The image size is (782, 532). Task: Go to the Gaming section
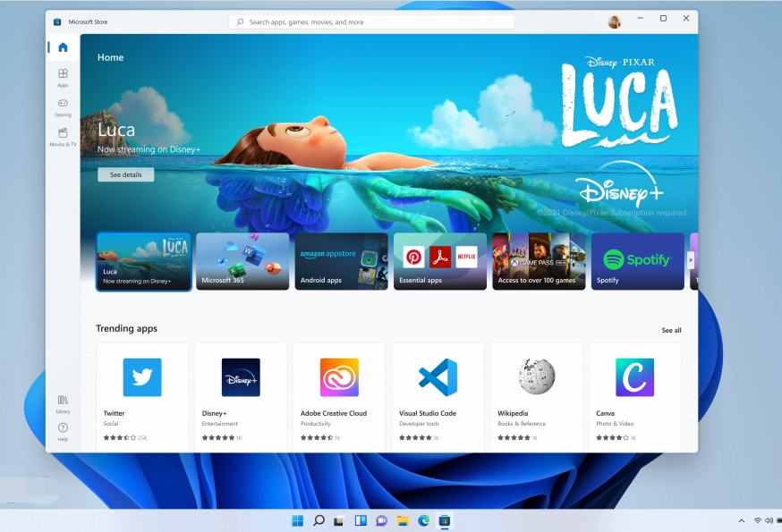[x=63, y=107]
